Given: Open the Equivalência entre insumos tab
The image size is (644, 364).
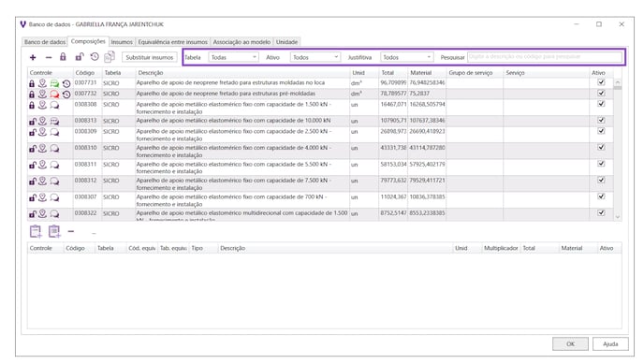Looking at the screenshot, I should point(172,42).
